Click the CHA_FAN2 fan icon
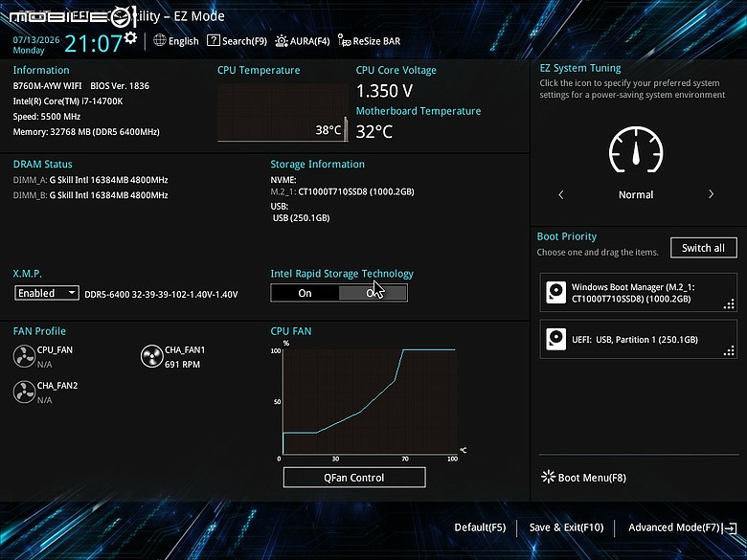 coord(24,392)
